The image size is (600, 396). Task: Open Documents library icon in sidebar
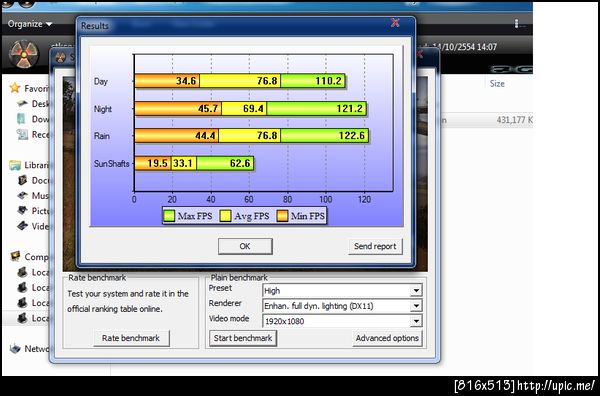[23, 180]
